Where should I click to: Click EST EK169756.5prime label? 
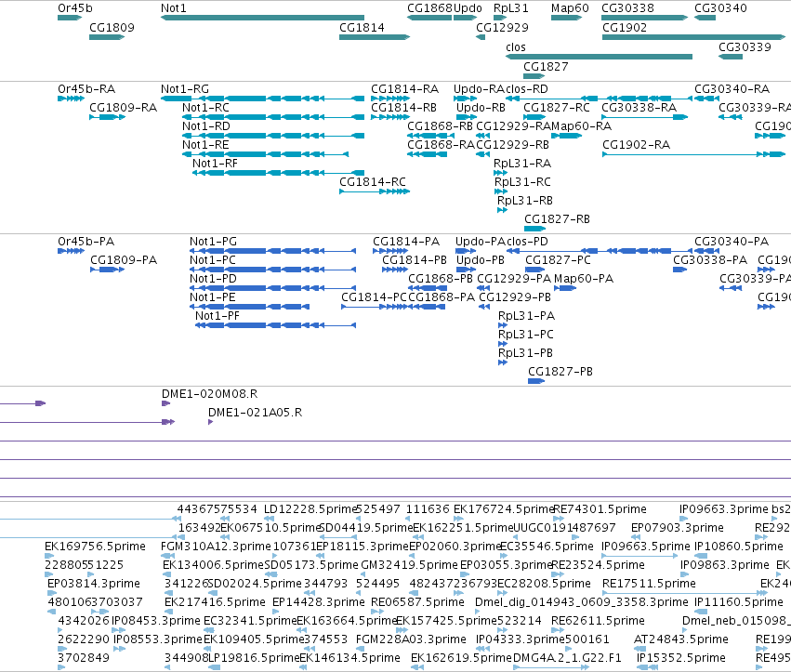coord(95,547)
